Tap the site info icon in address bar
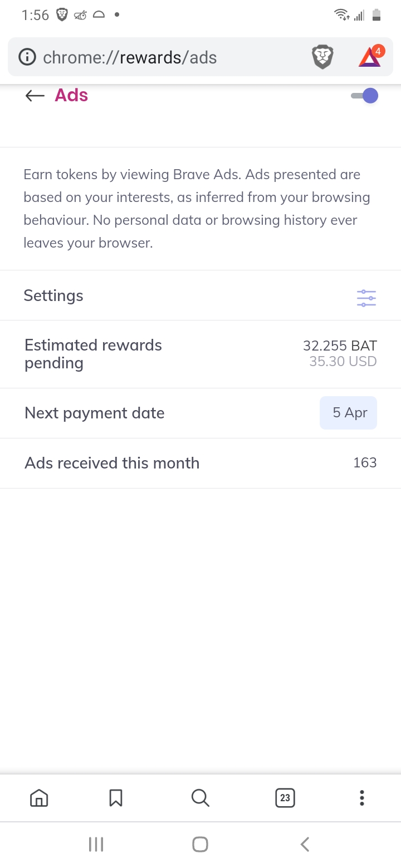Viewport: 401px width, 868px height. pyautogui.click(x=27, y=57)
